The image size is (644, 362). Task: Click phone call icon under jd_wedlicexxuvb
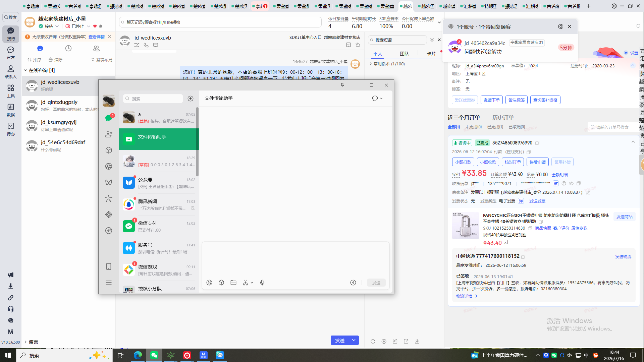[x=146, y=45]
